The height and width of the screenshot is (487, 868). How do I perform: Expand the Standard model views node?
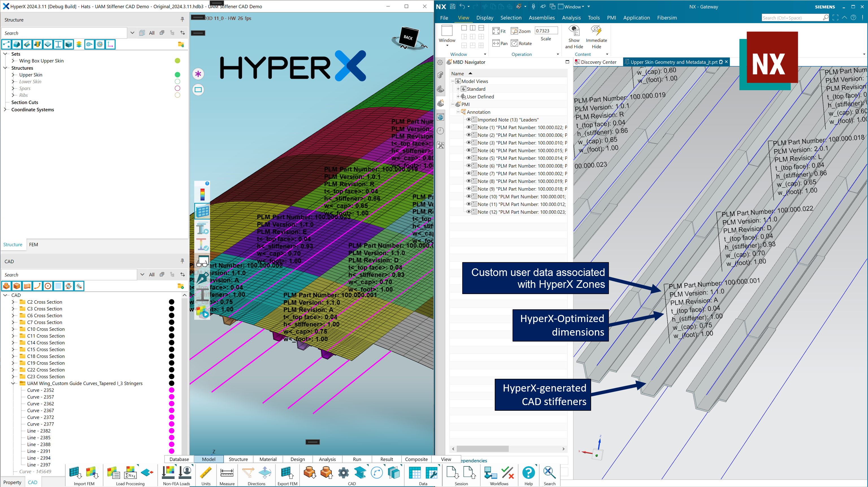tap(458, 89)
